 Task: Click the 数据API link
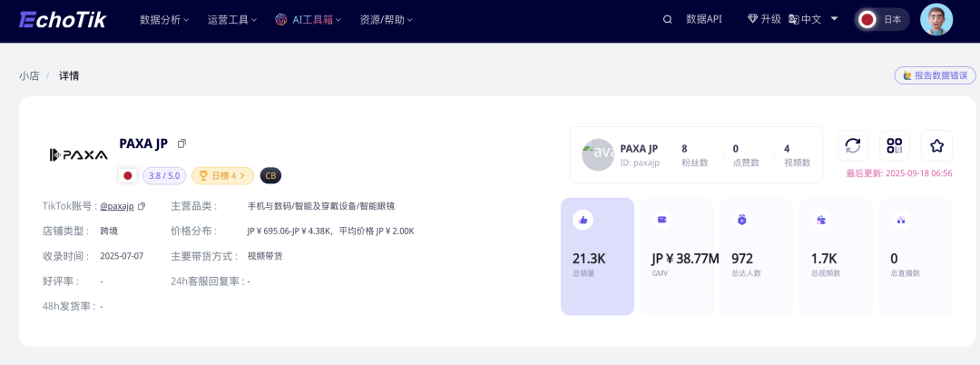(704, 19)
